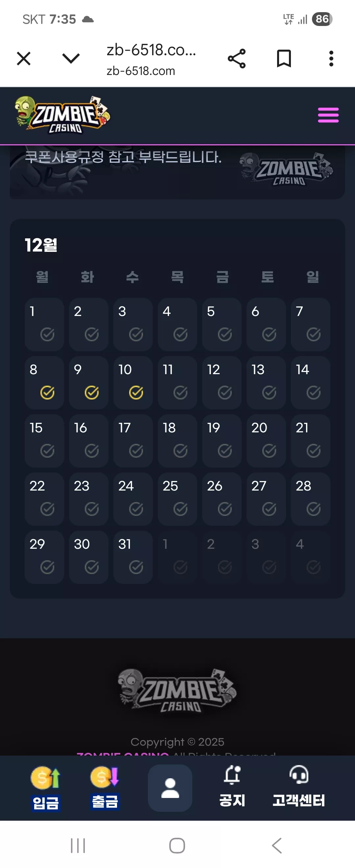Toggle the check mark on day 8
355x868 pixels.
[x=47, y=393]
